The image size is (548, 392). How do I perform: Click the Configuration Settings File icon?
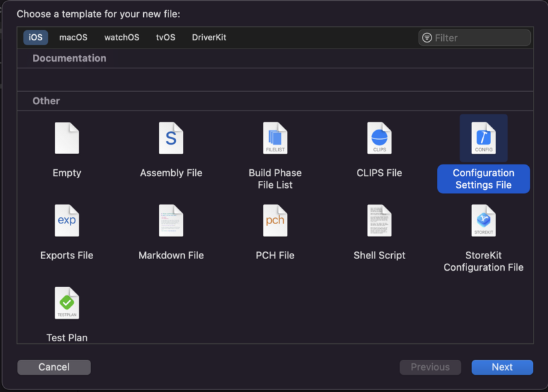coord(484,138)
